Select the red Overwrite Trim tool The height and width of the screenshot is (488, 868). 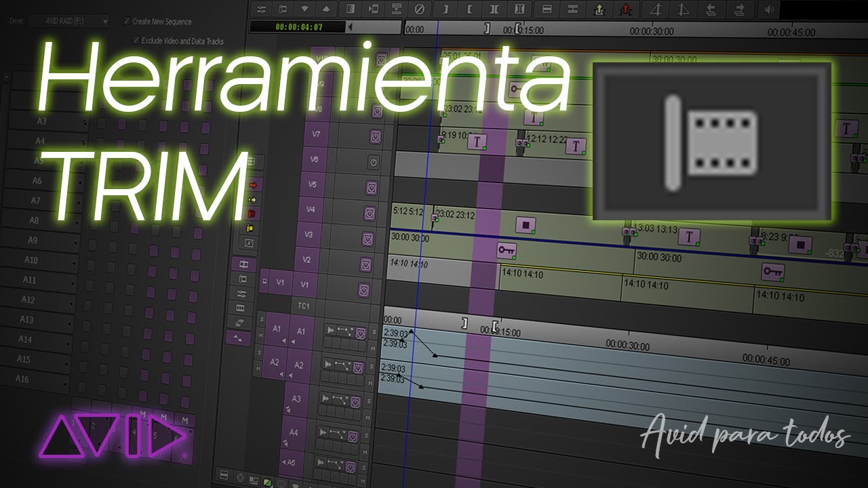(x=252, y=213)
